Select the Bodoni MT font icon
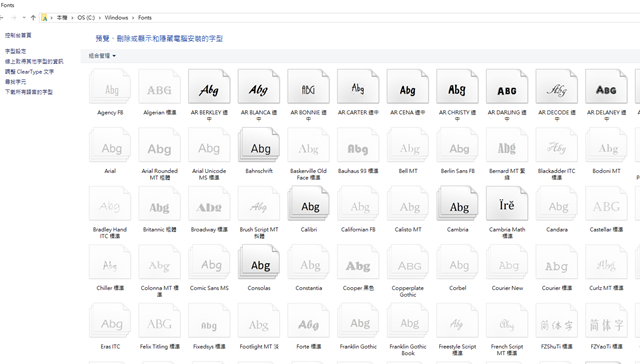 point(607,145)
